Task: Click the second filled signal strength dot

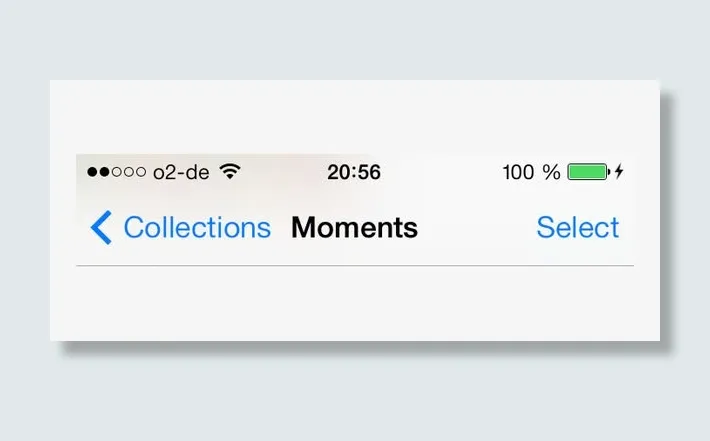Action: (105, 172)
